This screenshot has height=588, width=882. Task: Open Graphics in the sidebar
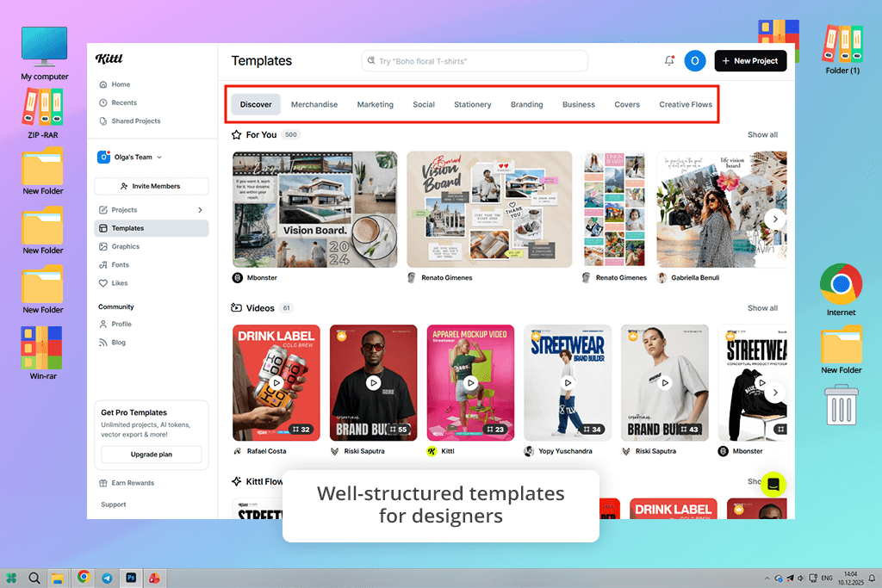click(119, 246)
